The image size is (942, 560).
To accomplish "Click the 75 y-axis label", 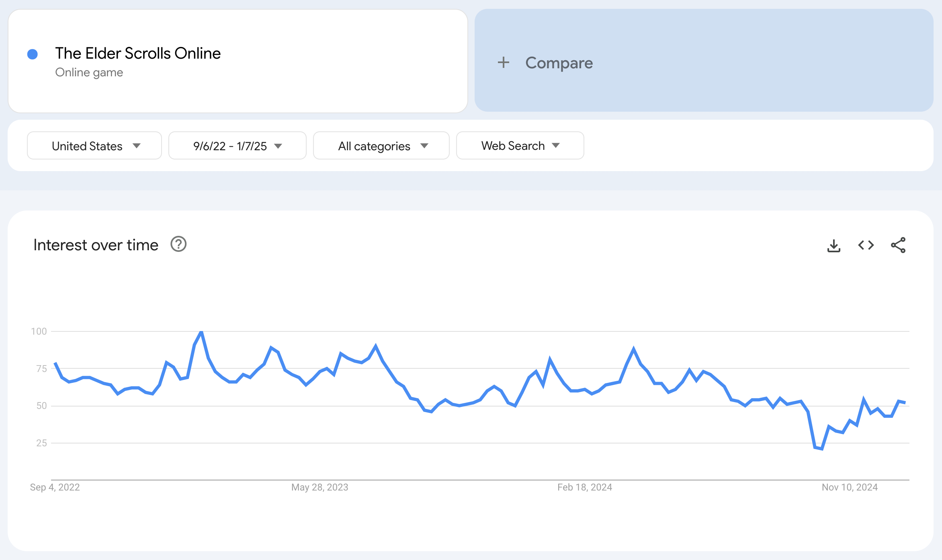I will point(42,369).
